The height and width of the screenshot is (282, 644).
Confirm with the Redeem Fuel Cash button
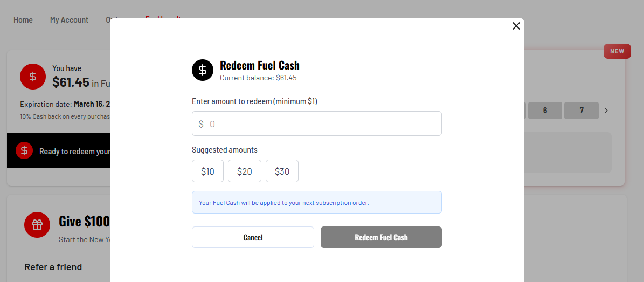[381, 237]
